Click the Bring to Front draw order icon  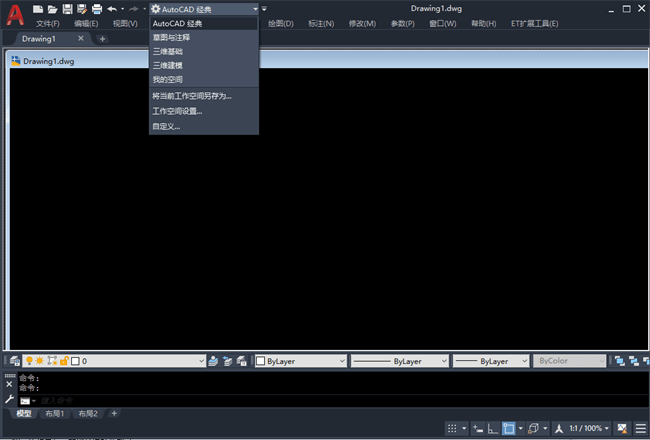(x=620, y=361)
